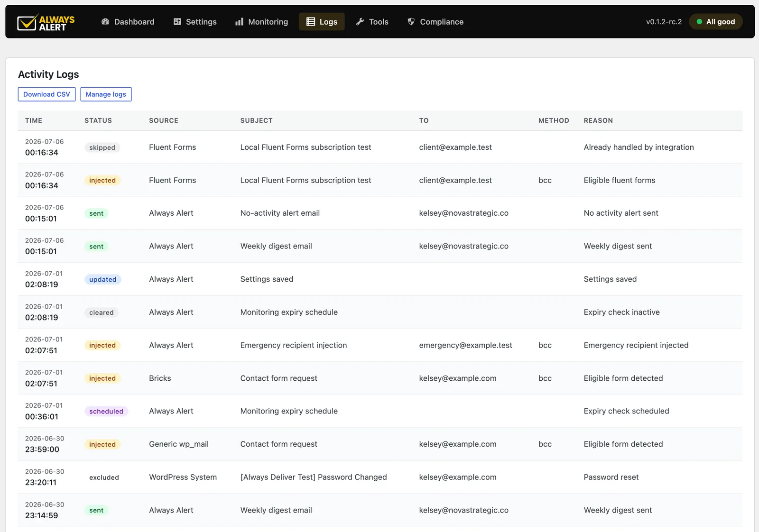Viewport: 759px width, 532px height.
Task: Click the updated status badge
Action: coord(102,279)
